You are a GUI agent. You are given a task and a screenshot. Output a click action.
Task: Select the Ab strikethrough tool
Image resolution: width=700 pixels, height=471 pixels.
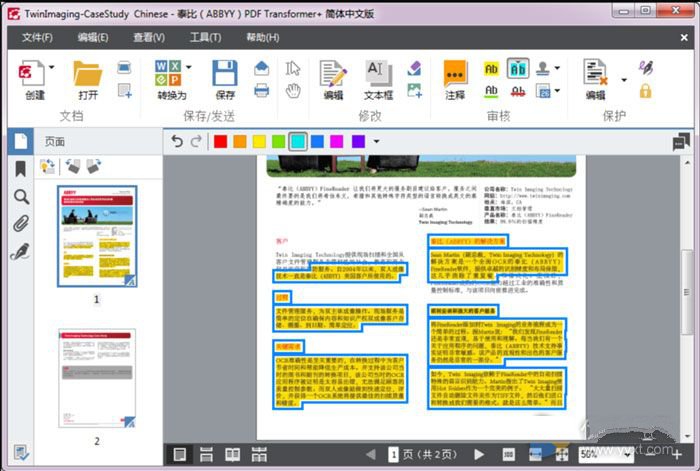(x=518, y=91)
